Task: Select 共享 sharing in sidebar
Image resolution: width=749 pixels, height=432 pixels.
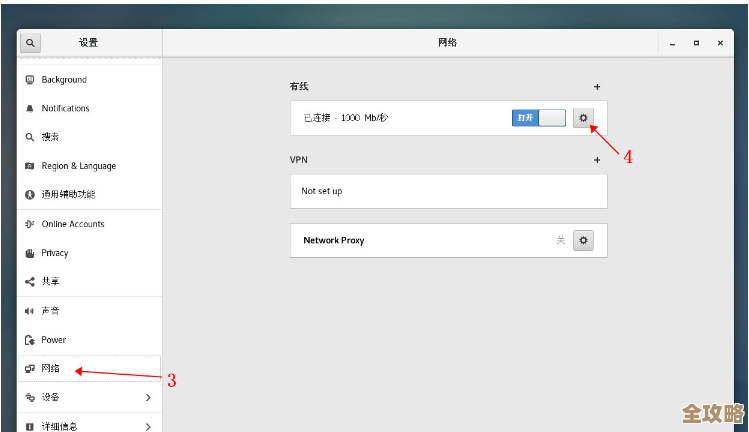Action: (50, 282)
